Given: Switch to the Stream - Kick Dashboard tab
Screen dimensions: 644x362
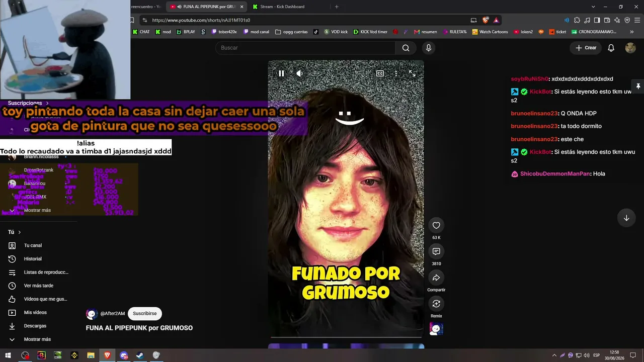Looking at the screenshot, I should [x=282, y=7].
